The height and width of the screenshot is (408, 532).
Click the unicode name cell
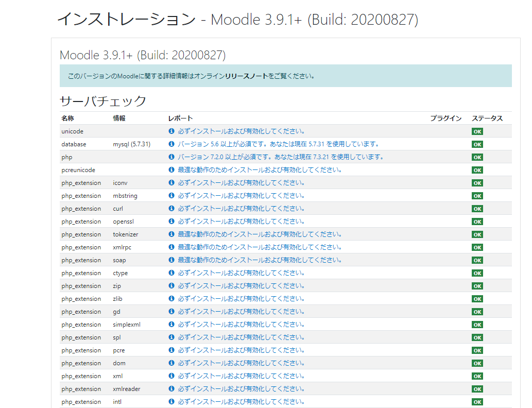72,131
